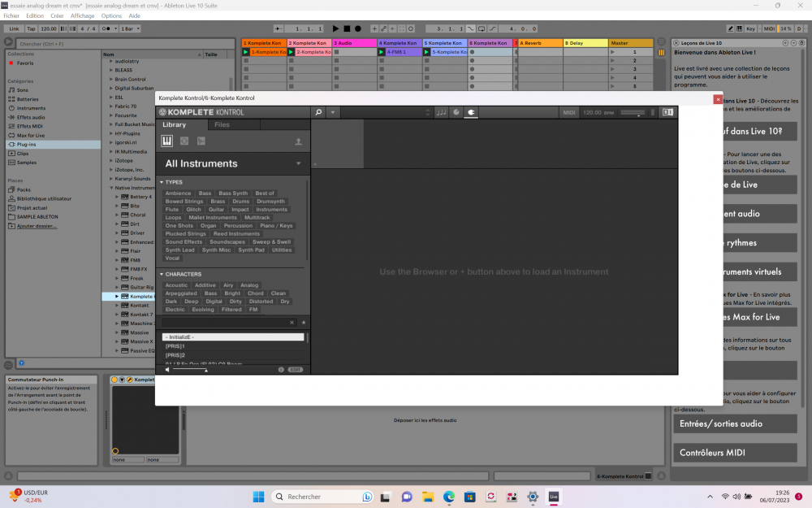Toggle device activator on Komplete Kontrol device
The height and width of the screenshot is (508, 812).
[114, 380]
